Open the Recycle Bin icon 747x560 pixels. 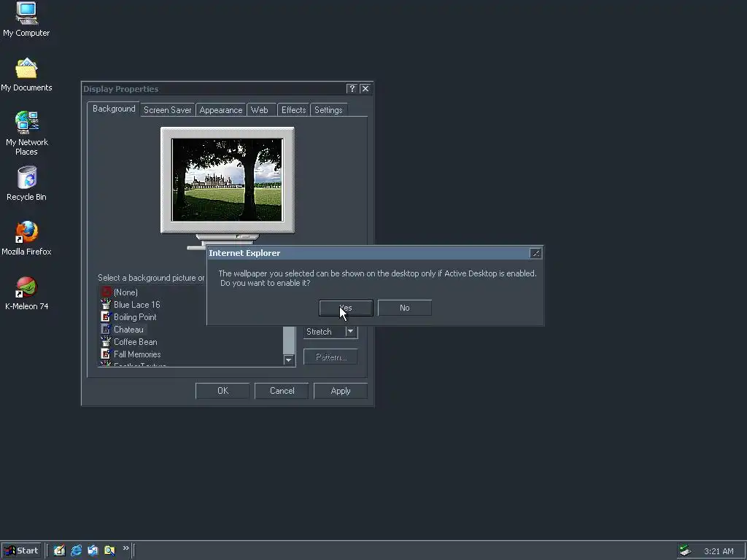coord(26,184)
